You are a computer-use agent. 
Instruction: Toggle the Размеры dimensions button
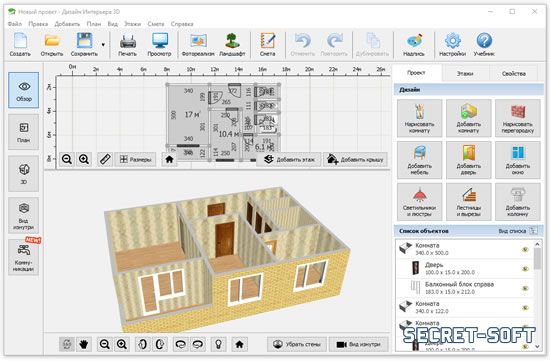[135, 159]
